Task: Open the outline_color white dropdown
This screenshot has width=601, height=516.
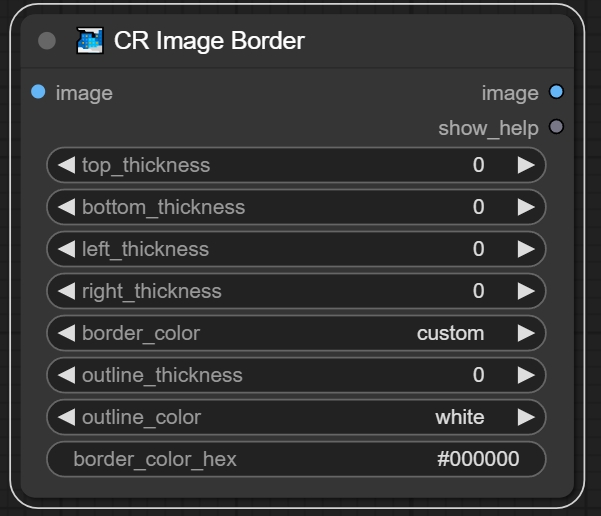Action: pos(459,417)
